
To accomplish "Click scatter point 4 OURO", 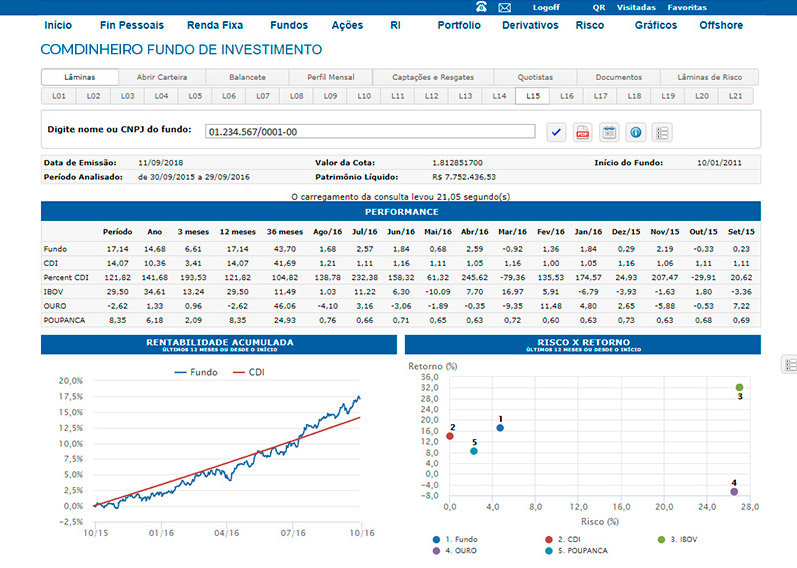I will [x=734, y=492].
